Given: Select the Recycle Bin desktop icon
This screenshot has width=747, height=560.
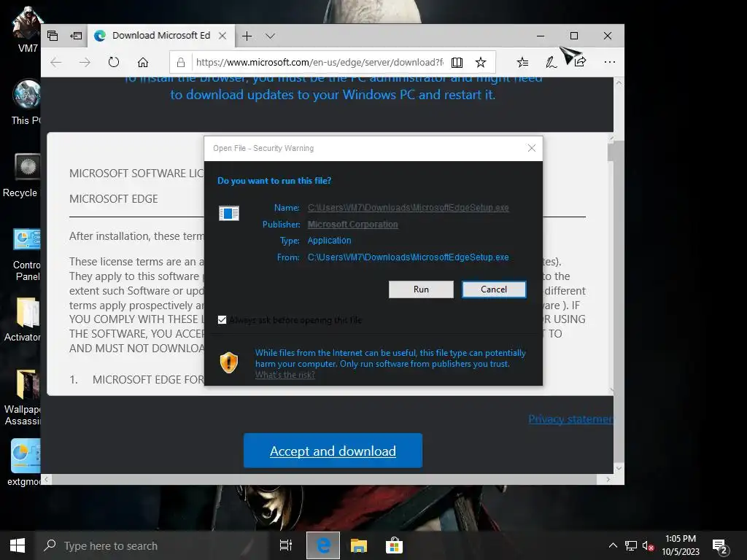Looking at the screenshot, I should point(23,175).
